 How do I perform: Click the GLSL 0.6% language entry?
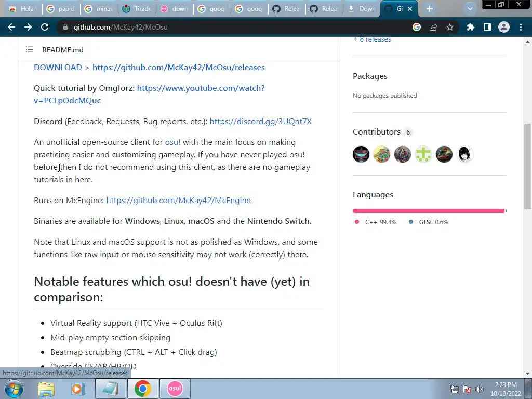429,222
